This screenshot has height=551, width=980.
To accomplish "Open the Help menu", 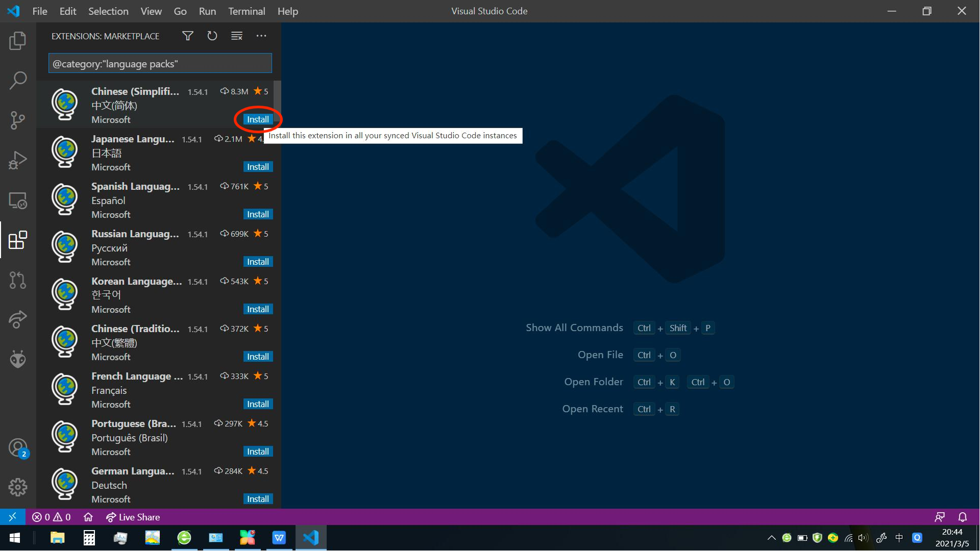I will 288,11.
